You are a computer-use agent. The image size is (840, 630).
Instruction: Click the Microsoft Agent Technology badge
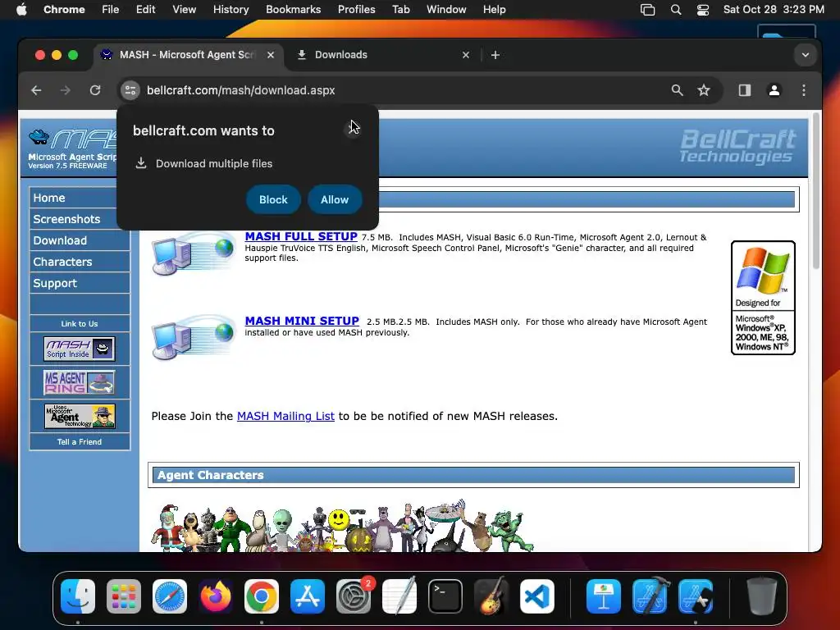click(80, 416)
